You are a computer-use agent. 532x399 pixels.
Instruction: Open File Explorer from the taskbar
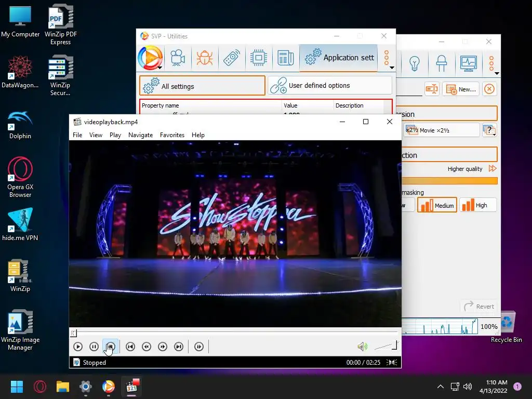63,387
